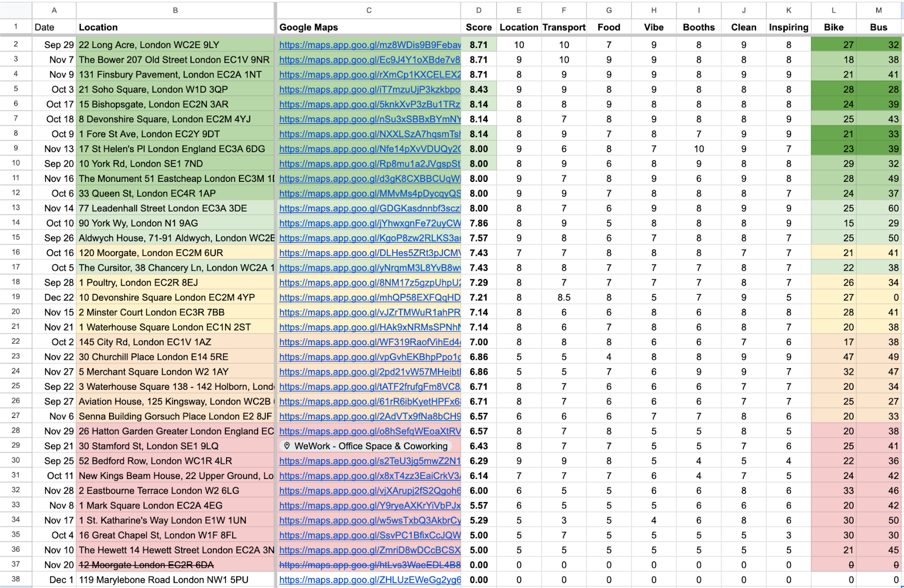The image size is (904, 588).
Task: Select the cell '22 Long Acre, London WC2E 9LY'
Action: click(x=175, y=45)
